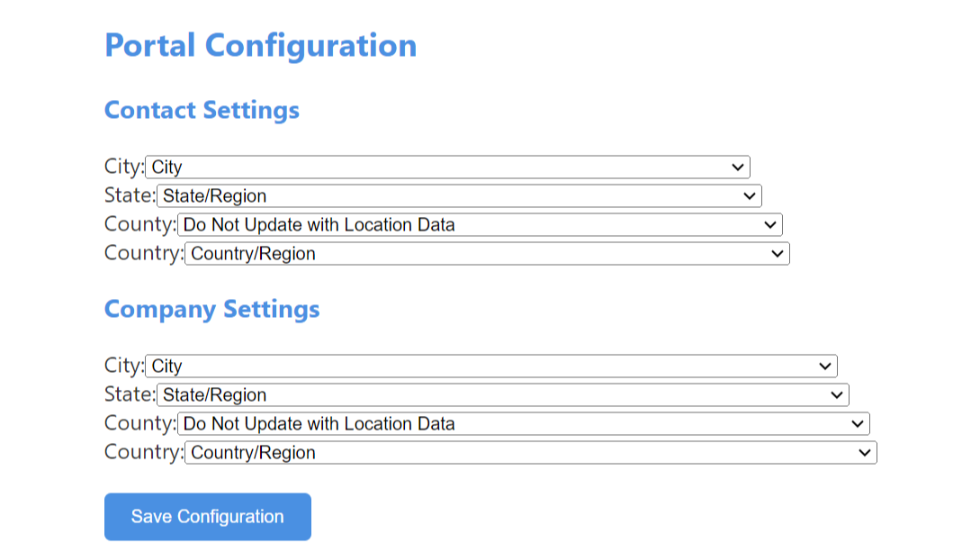This screenshot has width=980, height=552.
Task: Click the City label under Company Settings
Action: click(x=123, y=366)
